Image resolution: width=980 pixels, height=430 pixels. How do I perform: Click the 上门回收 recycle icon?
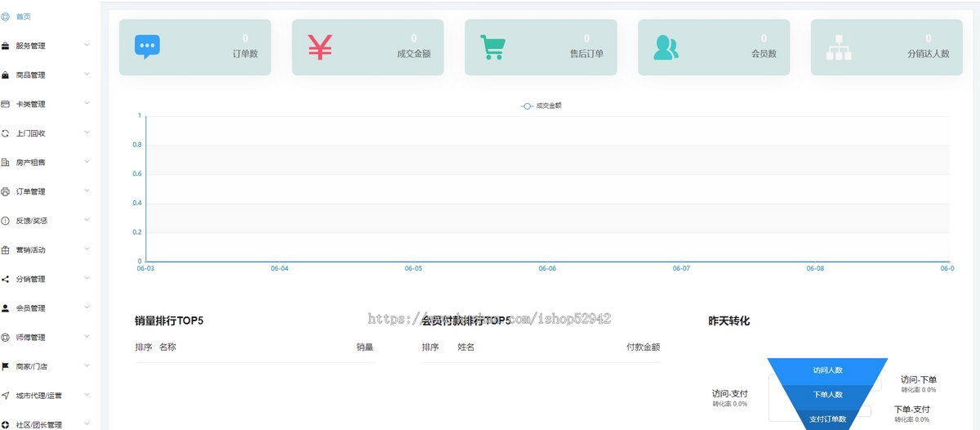pyautogui.click(x=6, y=133)
